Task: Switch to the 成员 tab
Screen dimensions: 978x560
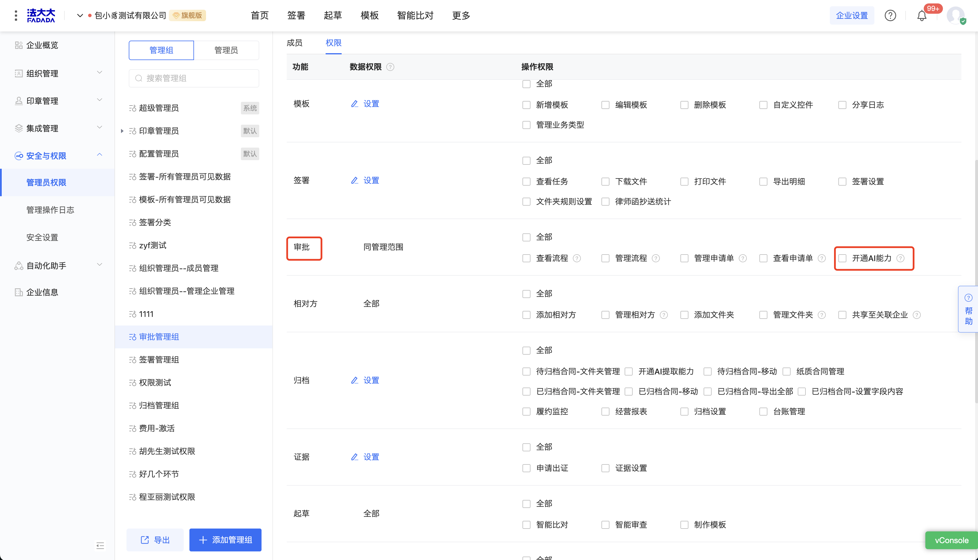Action: (x=294, y=43)
